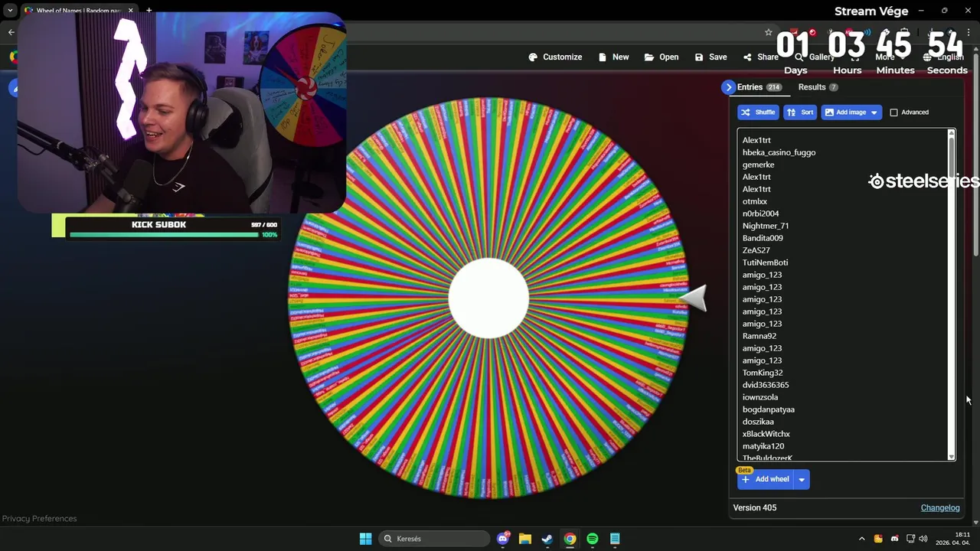Open a new browser tab
Image resolution: width=980 pixels, height=551 pixels.
(149, 11)
